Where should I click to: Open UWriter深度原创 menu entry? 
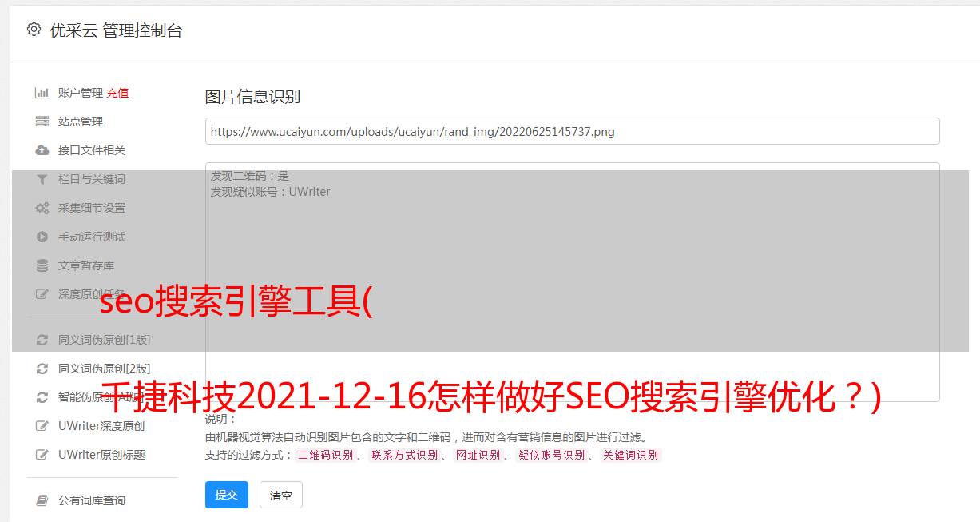coord(101,426)
